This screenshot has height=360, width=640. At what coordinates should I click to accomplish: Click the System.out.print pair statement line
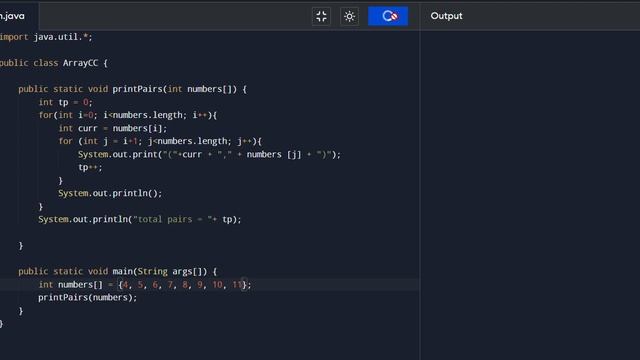[x=209, y=155]
